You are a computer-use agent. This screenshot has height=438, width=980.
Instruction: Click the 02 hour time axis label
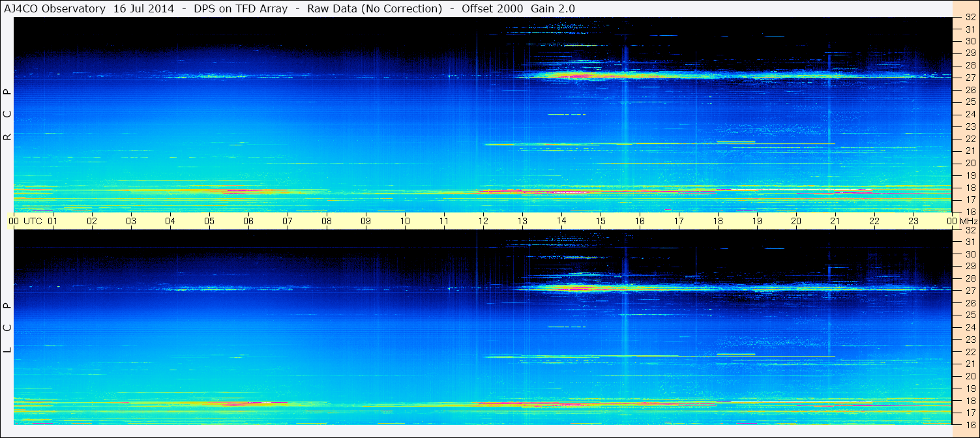(92, 221)
